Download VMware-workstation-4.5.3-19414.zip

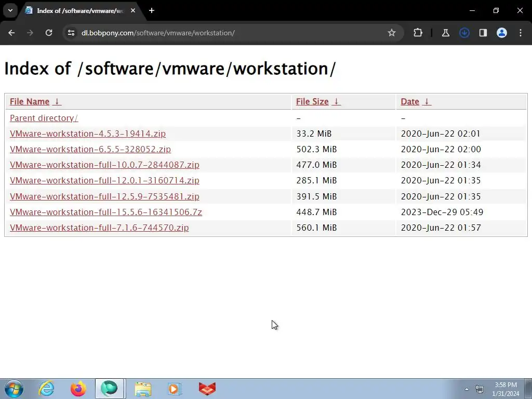pos(87,134)
